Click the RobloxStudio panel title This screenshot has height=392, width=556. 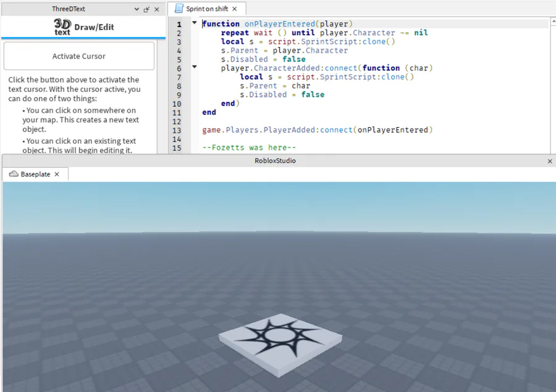(x=275, y=161)
